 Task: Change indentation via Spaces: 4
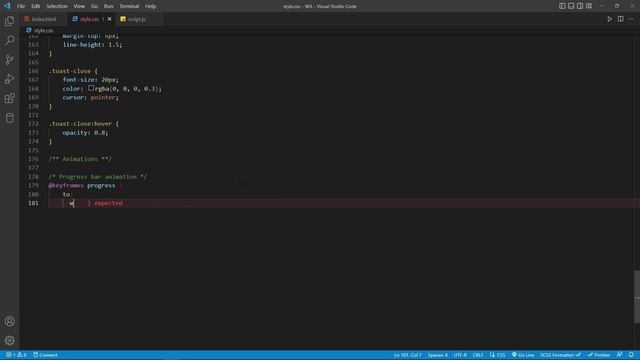click(x=438, y=355)
